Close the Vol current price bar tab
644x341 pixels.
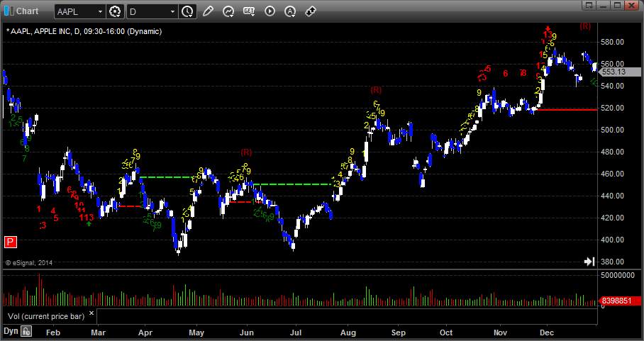point(91,313)
